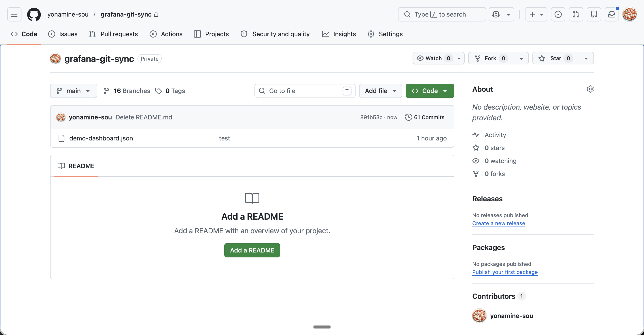The height and width of the screenshot is (335, 644).
Task: Open the Insights tab
Action: tap(339, 34)
